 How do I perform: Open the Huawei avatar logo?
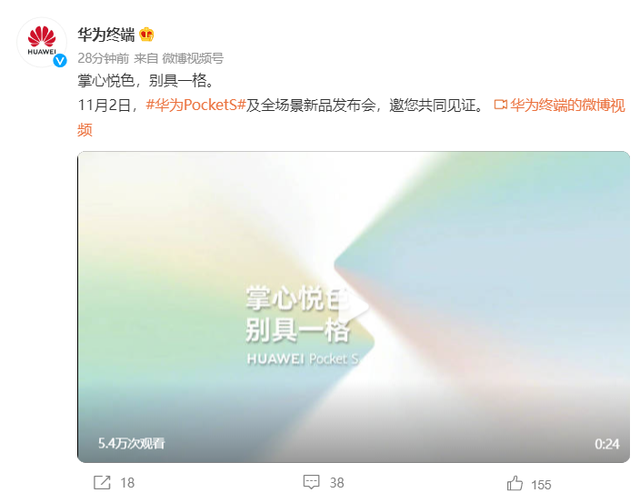pyautogui.click(x=42, y=42)
